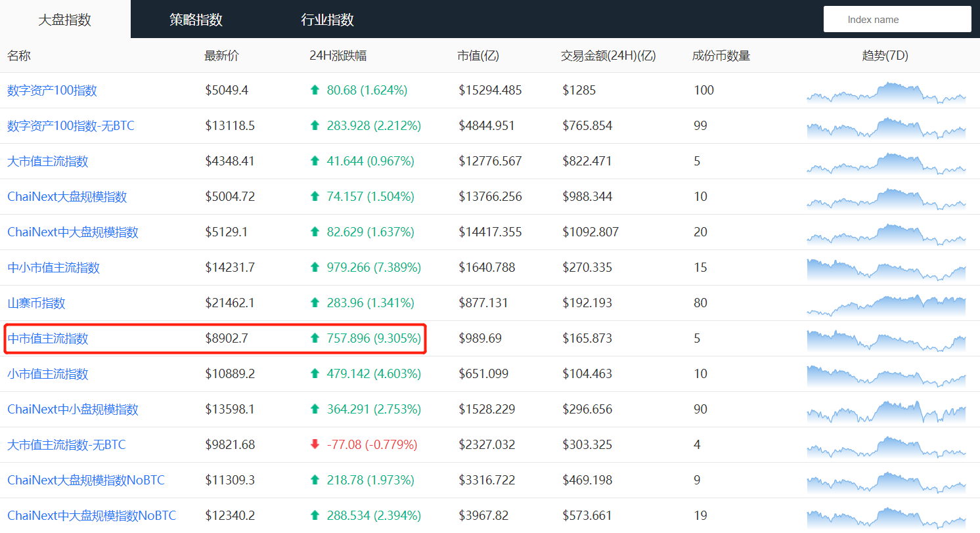Click the 趋势(7D) column header
The height and width of the screenshot is (533, 980).
pyautogui.click(x=885, y=56)
